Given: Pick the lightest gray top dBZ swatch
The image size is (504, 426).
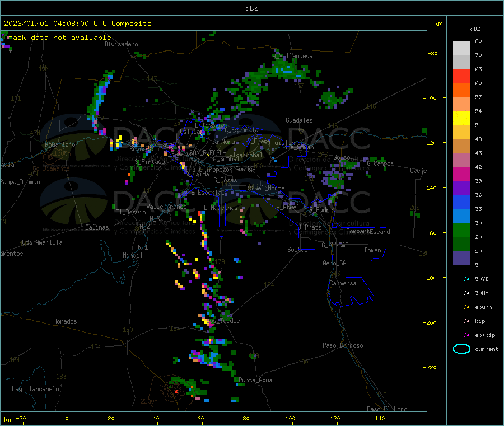Looking at the screenshot, I should click(x=461, y=48).
